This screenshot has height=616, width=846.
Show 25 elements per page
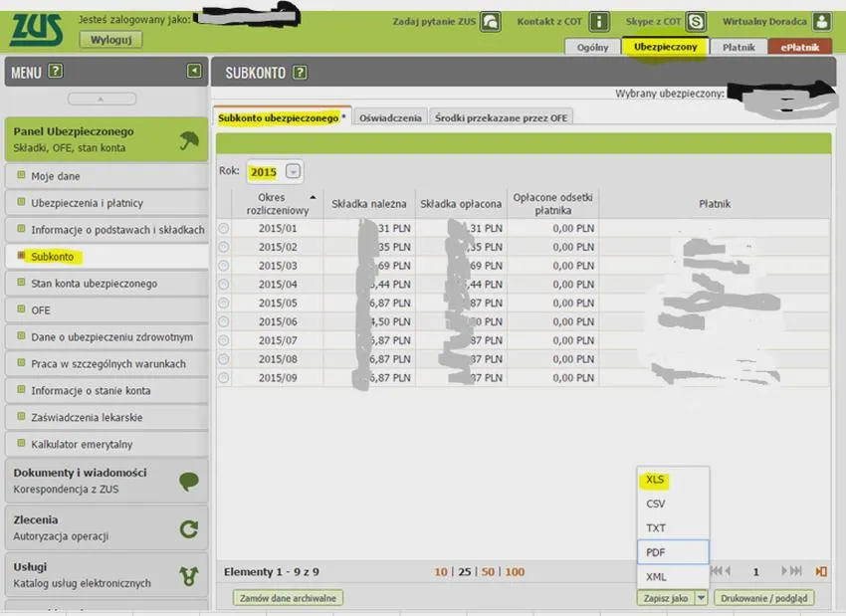click(x=465, y=572)
